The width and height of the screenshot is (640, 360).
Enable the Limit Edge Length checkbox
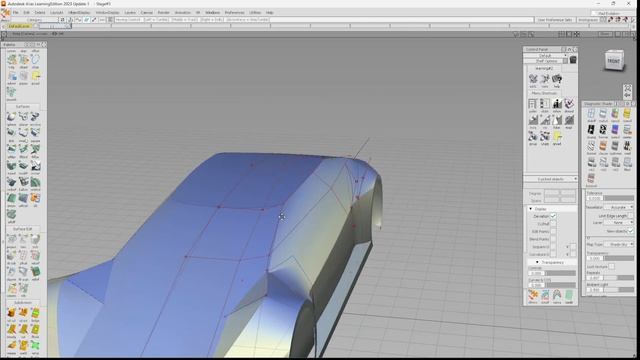click(x=631, y=216)
